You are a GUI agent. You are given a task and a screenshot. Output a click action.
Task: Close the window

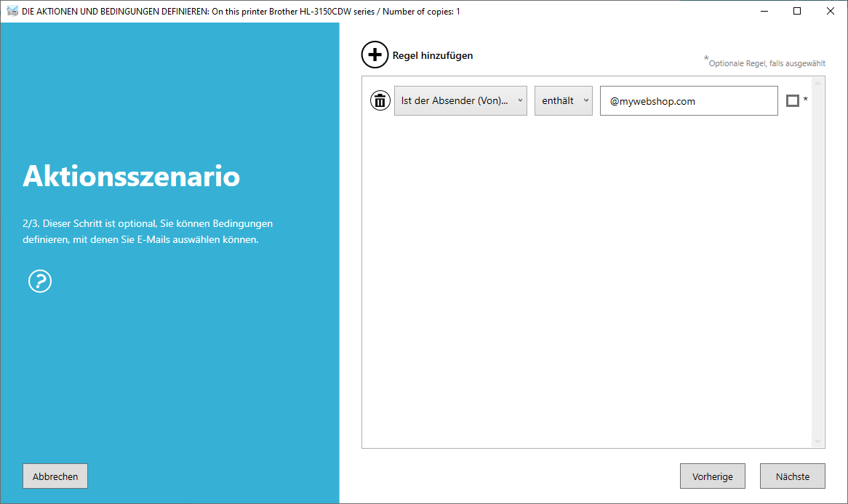coord(830,11)
